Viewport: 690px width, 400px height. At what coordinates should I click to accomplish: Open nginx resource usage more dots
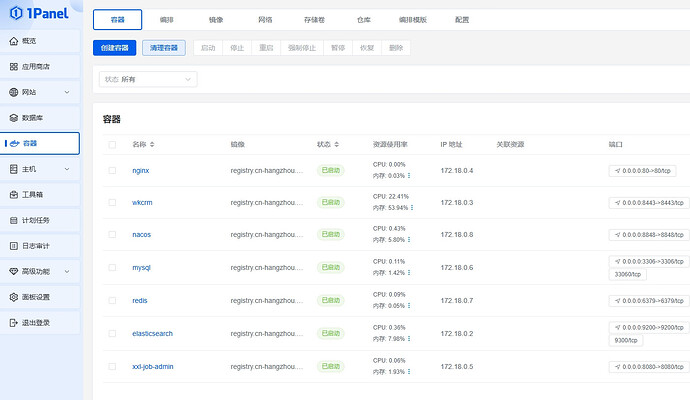pyautogui.click(x=409, y=176)
